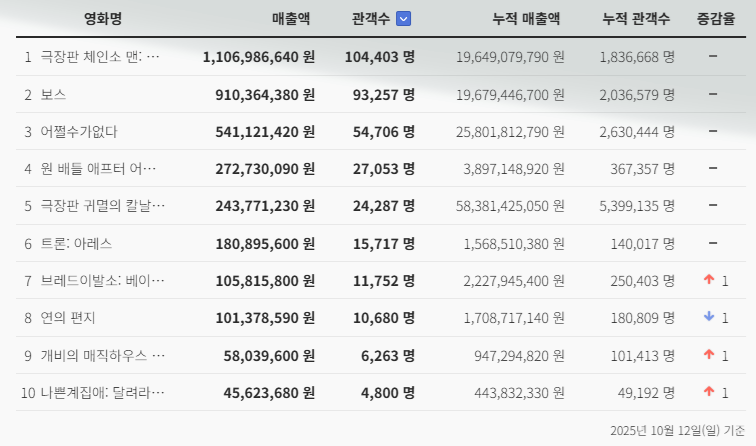
Task: Click red up arrow for 개비의 매직하우스
Action: (x=709, y=355)
